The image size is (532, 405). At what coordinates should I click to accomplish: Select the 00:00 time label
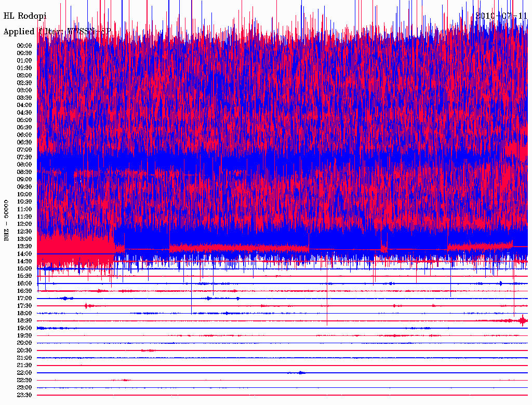tap(24, 46)
